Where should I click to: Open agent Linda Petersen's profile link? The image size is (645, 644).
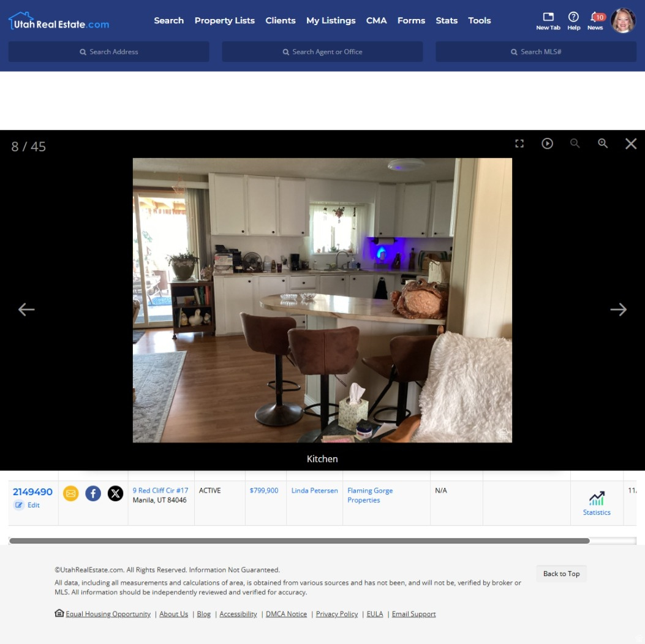point(314,490)
